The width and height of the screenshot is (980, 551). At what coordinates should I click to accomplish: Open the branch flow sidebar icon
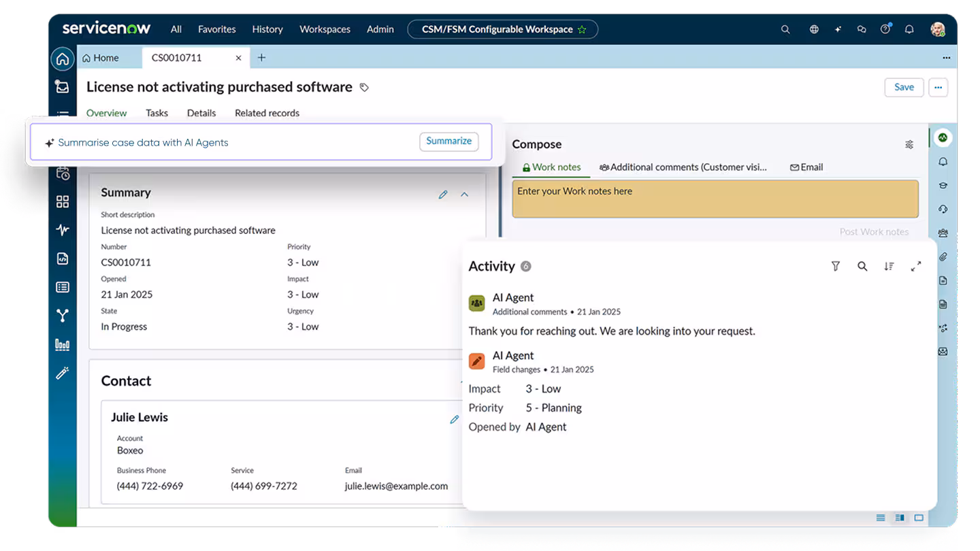(x=63, y=316)
